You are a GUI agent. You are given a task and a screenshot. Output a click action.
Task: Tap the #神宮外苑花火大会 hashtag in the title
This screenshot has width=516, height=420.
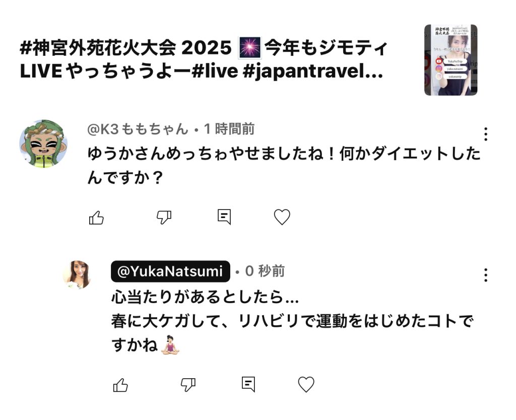98,48
